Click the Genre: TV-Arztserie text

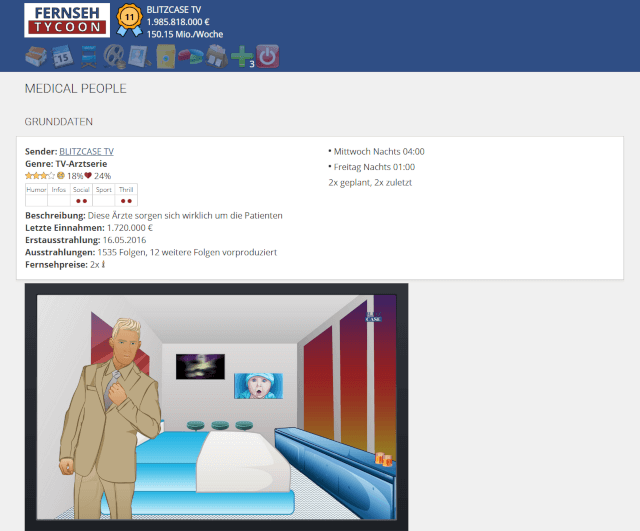coord(66,164)
